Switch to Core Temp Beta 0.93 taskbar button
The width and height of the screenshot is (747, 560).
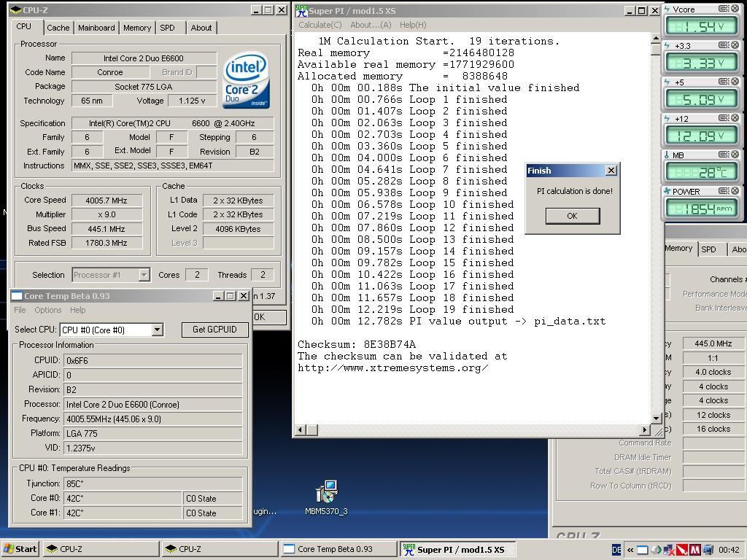coord(338,549)
